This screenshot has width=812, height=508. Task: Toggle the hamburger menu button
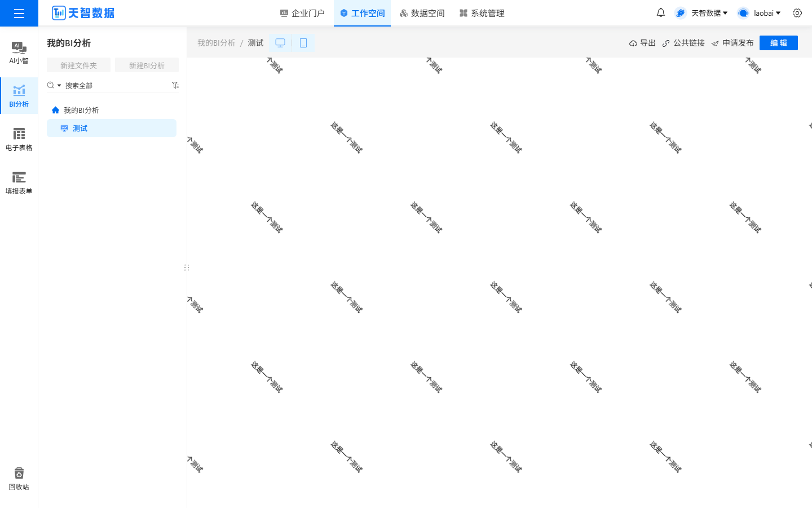coord(19,13)
